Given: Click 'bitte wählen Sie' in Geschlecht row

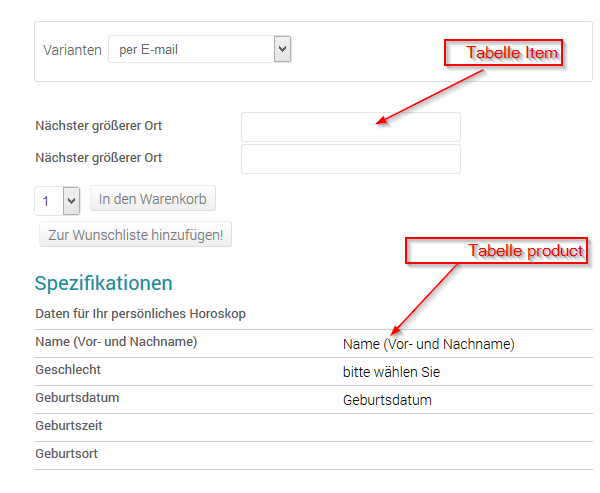Looking at the screenshot, I should coord(391,372).
